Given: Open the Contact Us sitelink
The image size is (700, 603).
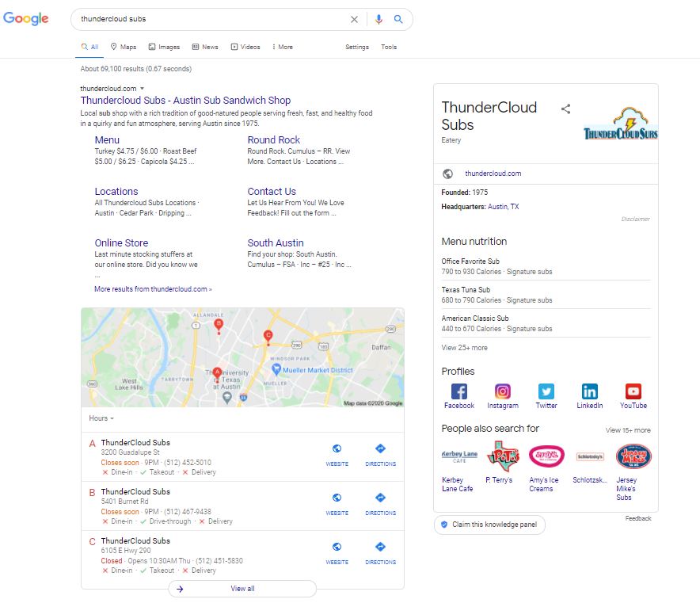Looking at the screenshot, I should [272, 192].
